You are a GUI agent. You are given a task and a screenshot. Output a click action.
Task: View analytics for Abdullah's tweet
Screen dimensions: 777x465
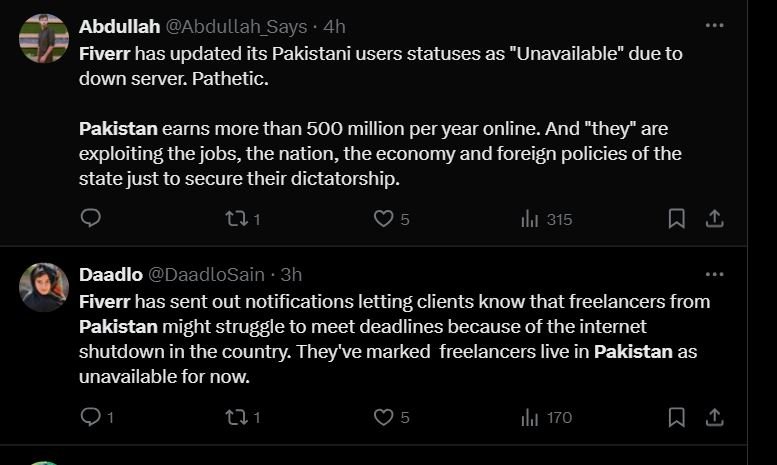531,218
